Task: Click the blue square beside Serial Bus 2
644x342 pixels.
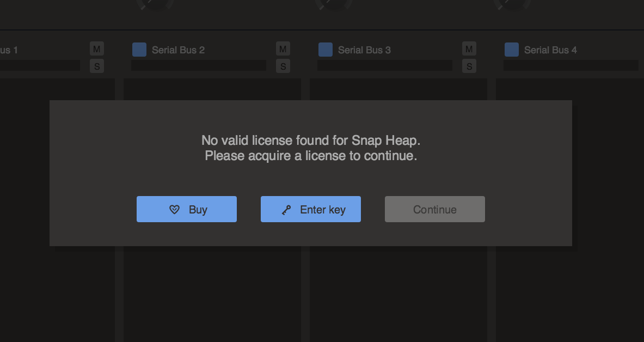Action: (x=139, y=50)
